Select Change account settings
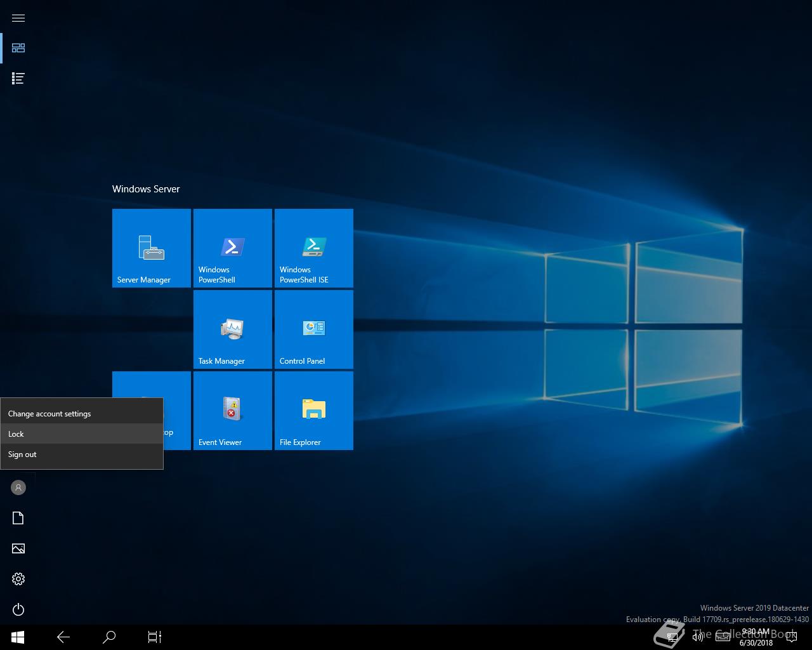Screen dimensions: 812x650 click(x=82, y=414)
